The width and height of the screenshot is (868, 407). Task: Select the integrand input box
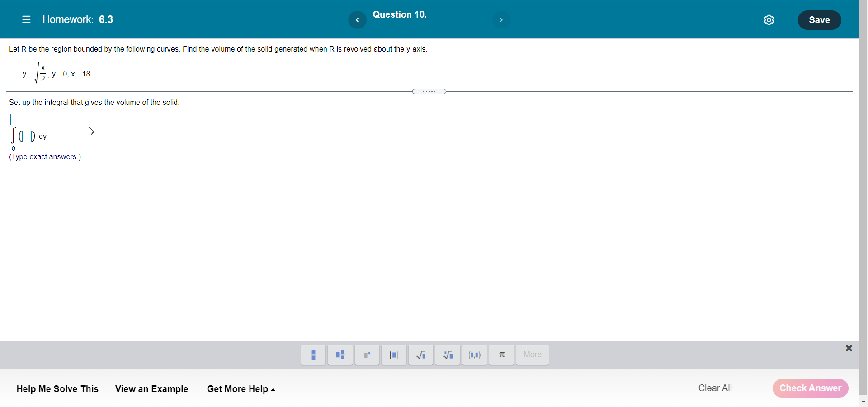pos(27,136)
